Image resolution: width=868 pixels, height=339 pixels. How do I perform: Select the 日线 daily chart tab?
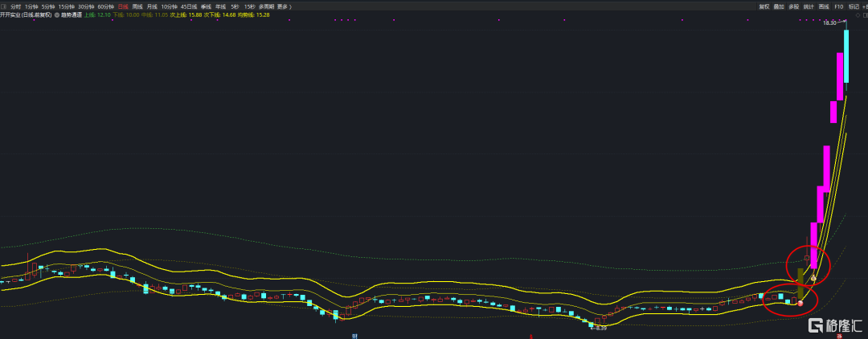tap(123, 6)
